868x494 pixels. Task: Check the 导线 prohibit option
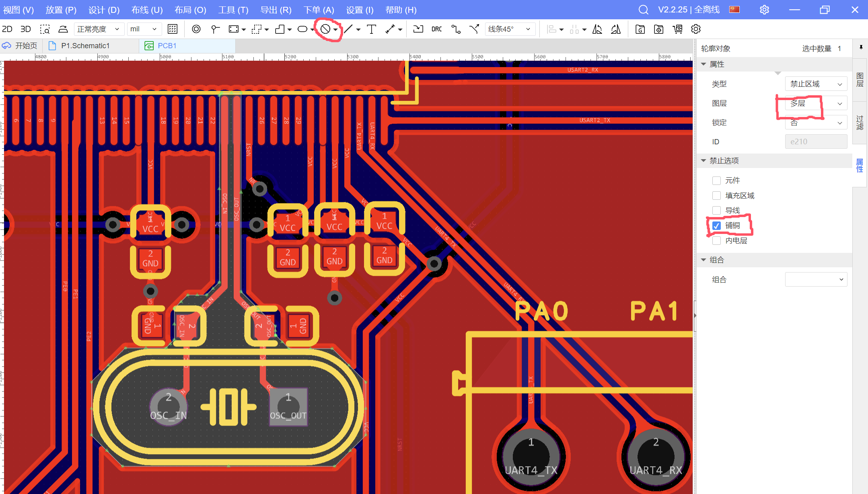716,210
